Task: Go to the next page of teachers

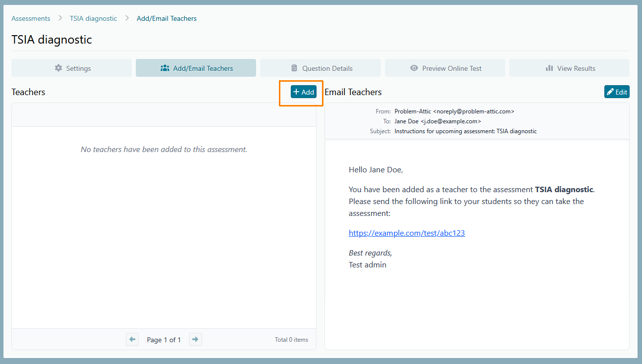Action: [195, 339]
